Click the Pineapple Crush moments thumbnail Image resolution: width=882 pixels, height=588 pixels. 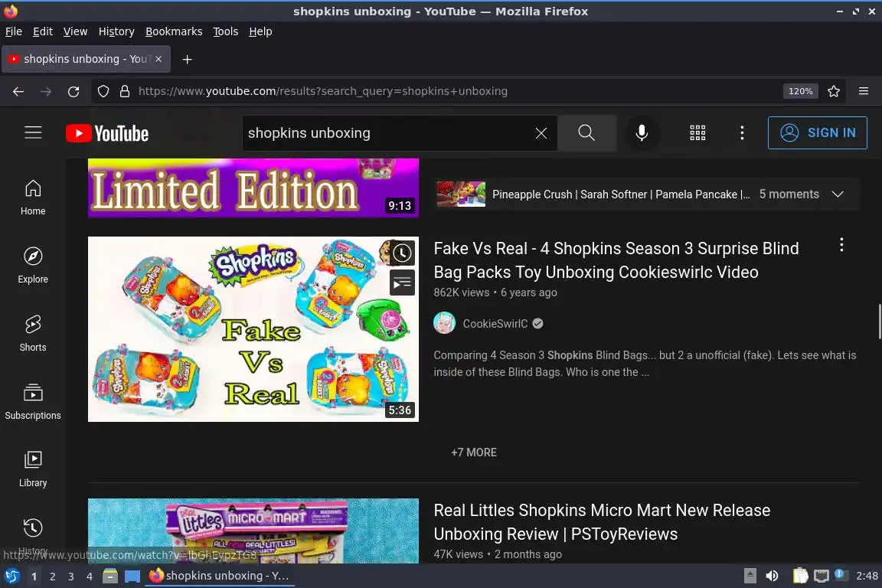(x=461, y=194)
